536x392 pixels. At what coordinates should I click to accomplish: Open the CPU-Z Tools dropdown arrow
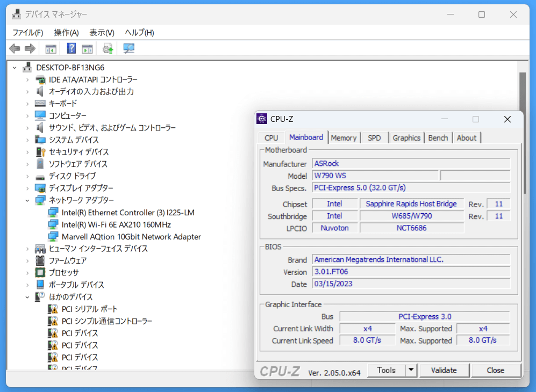click(x=411, y=370)
